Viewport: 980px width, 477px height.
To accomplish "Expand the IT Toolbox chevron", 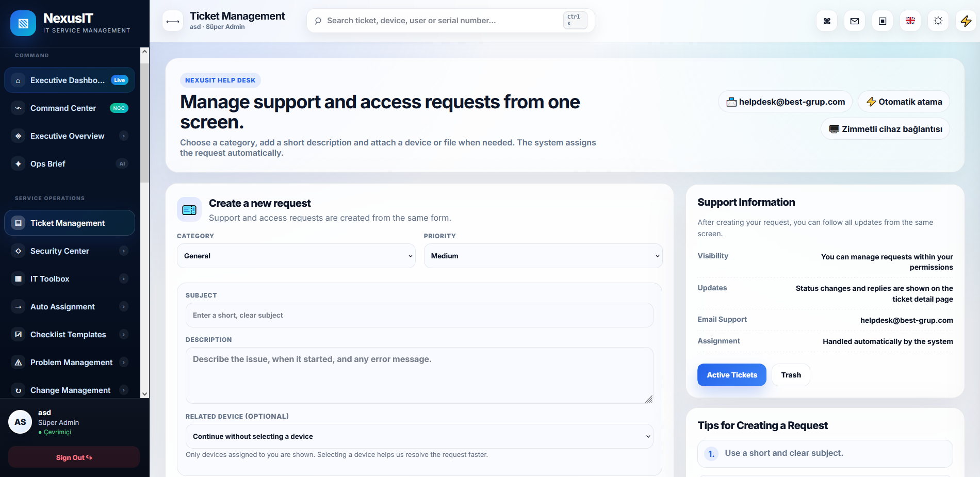I will [123, 279].
